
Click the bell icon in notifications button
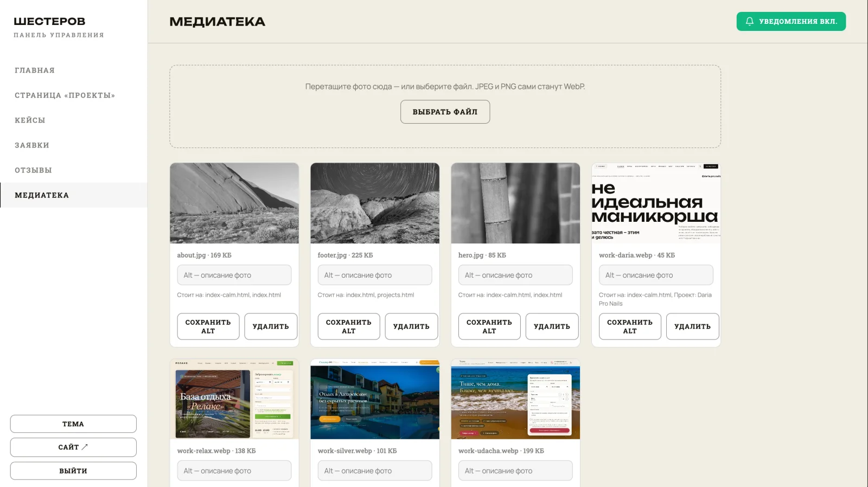pos(750,21)
